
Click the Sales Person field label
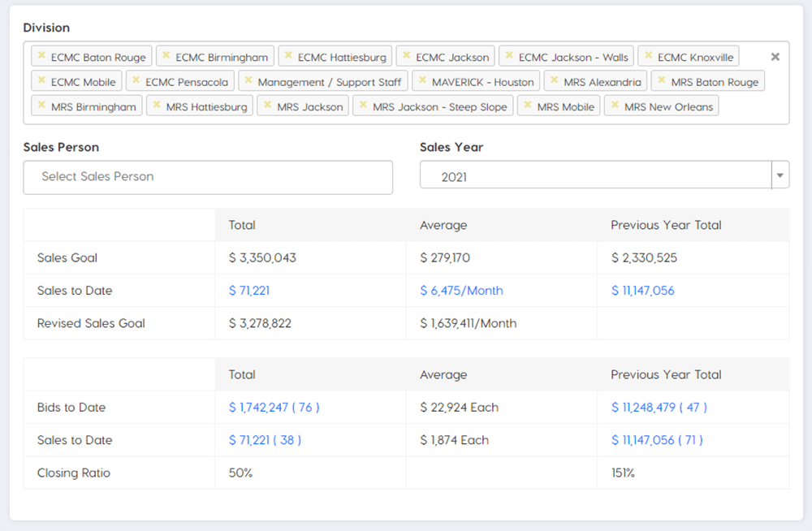(61, 147)
